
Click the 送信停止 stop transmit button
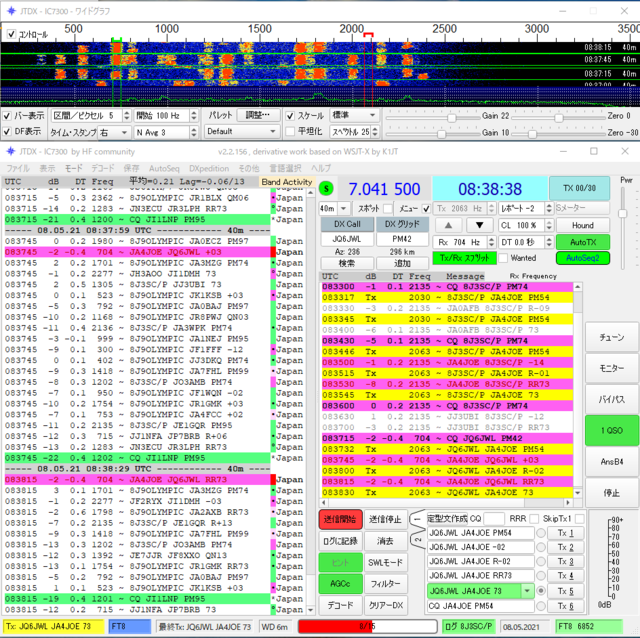385,519
